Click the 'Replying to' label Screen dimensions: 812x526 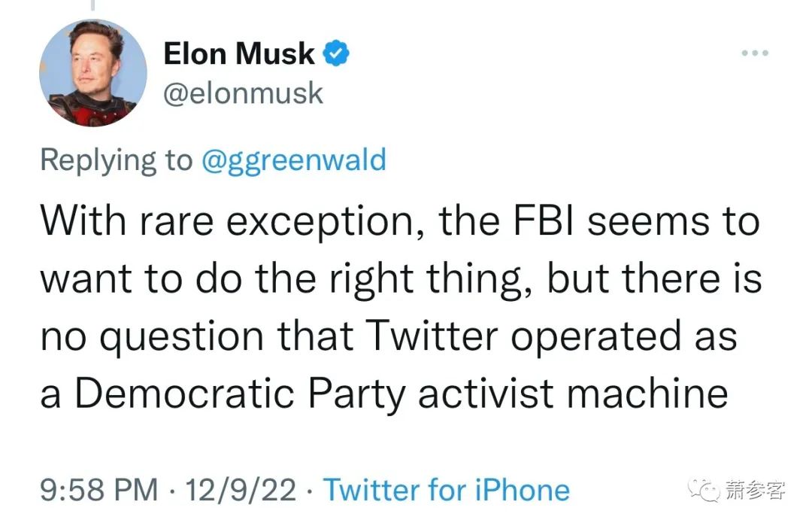[x=117, y=160]
